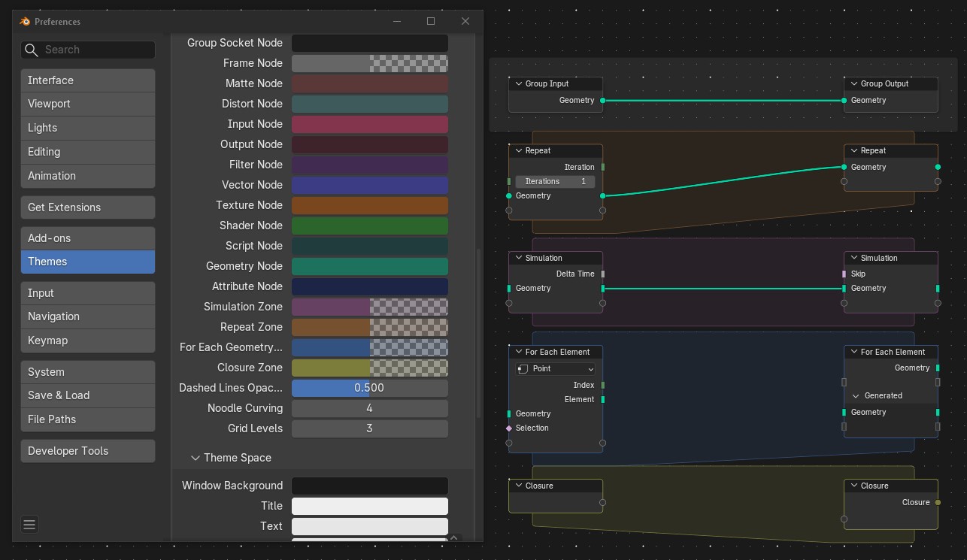Click the Element output socket
Screen dimensions: 967x560
click(x=603, y=399)
